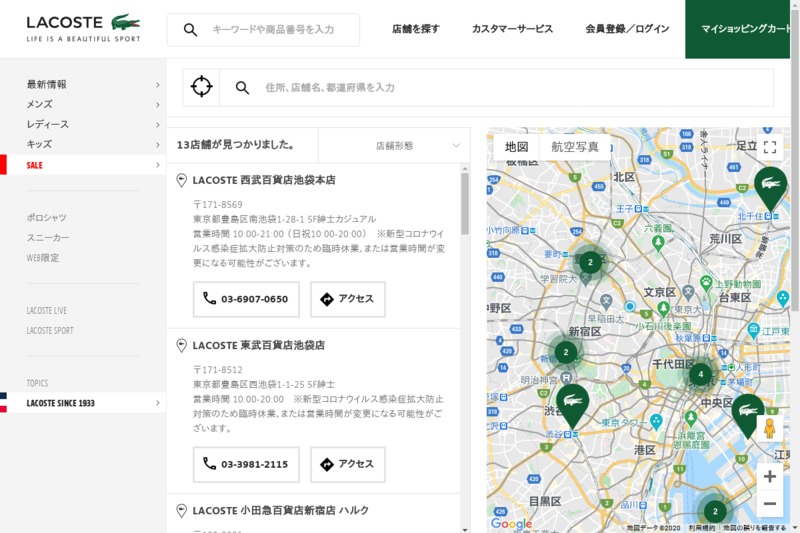This screenshot has width=800, height=533.
Task: Open マイショッピングカート
Action: click(x=737, y=29)
